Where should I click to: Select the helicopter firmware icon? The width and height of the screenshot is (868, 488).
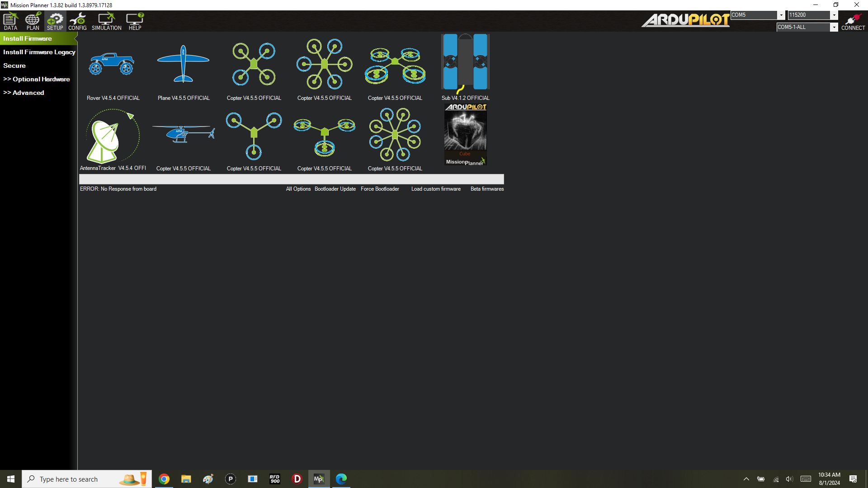184,134
